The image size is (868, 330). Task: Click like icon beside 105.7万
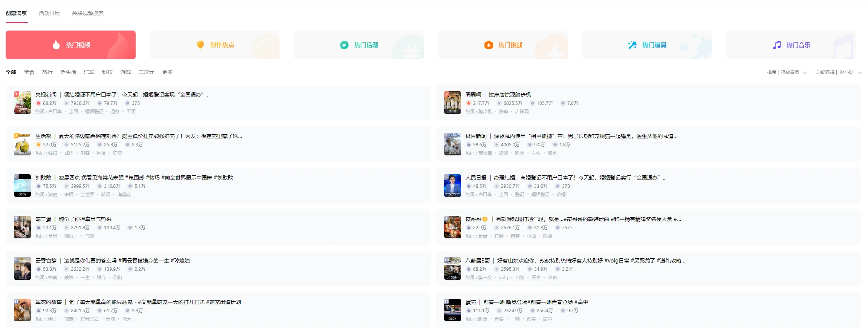(532, 103)
